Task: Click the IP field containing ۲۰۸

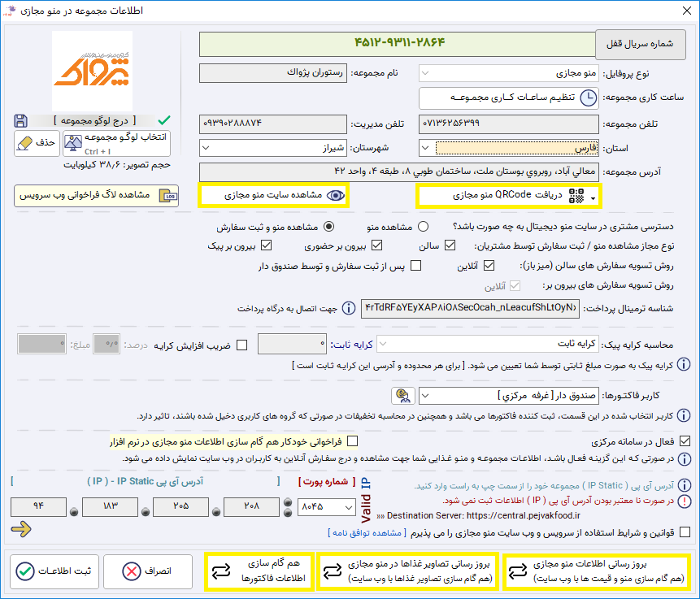Action: click(x=251, y=507)
